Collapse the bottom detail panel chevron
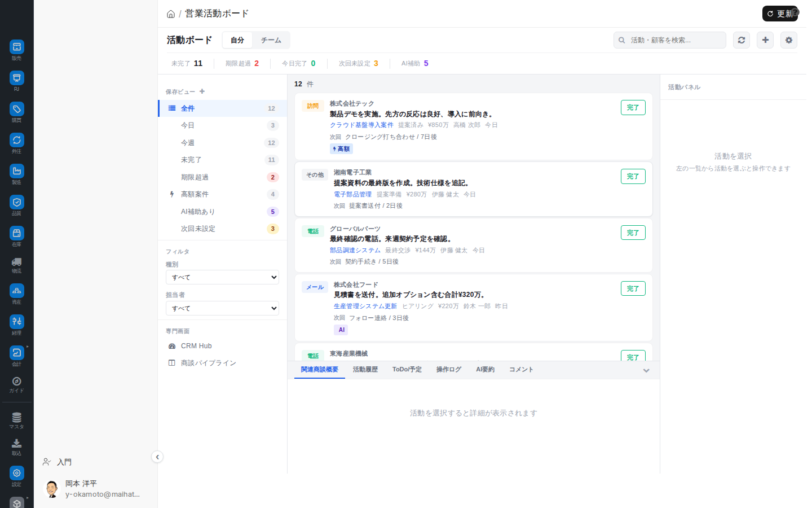The width and height of the screenshot is (812, 508). 646,370
